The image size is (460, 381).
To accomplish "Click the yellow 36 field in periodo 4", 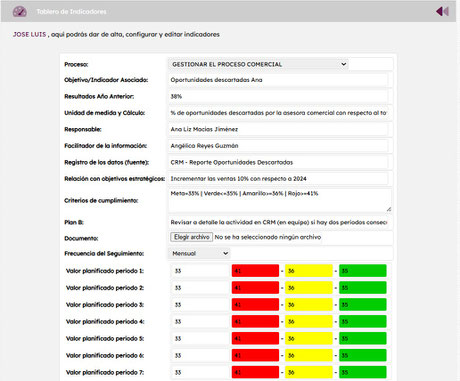I will [x=309, y=322].
